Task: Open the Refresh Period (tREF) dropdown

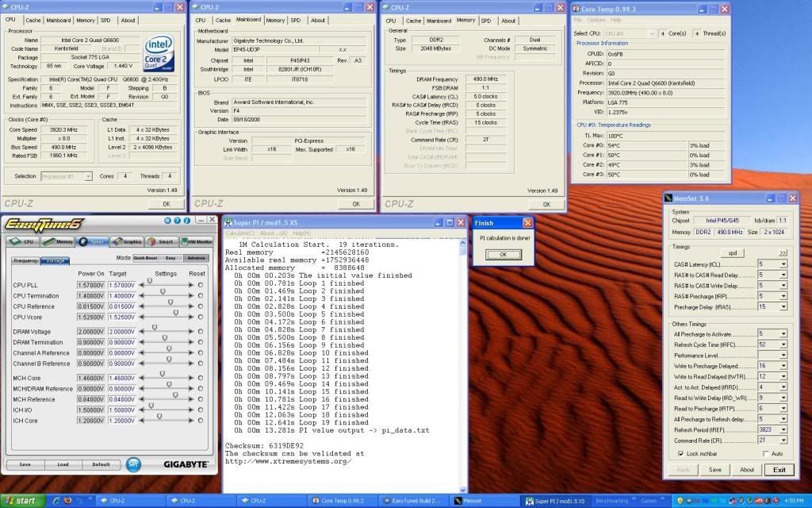Action: tap(783, 429)
